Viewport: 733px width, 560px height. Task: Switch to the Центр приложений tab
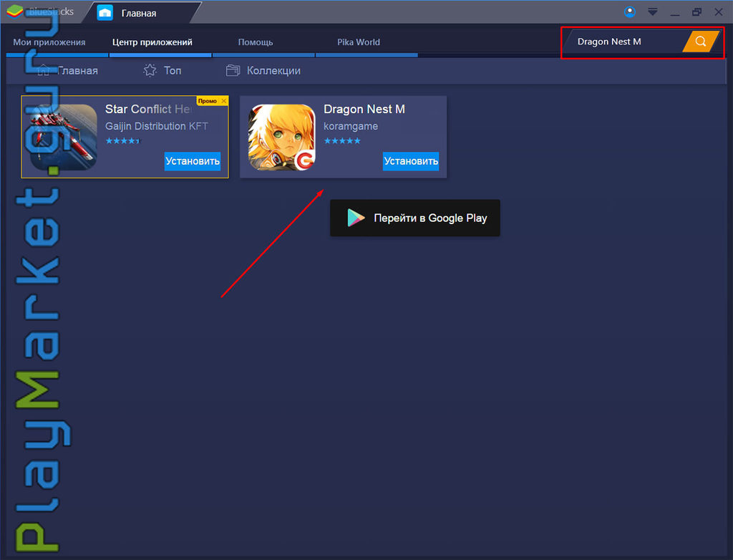[152, 42]
